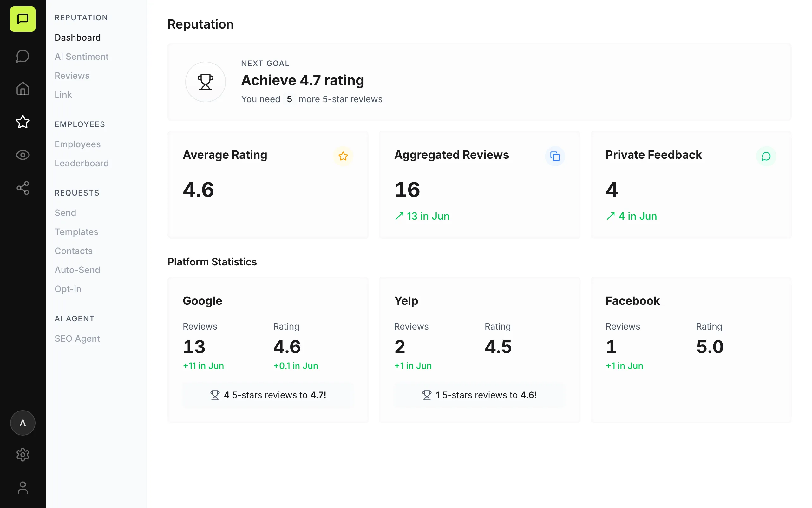The width and height of the screenshot is (812, 508).
Task: Click the Facebook platform card title
Action: coord(632,301)
